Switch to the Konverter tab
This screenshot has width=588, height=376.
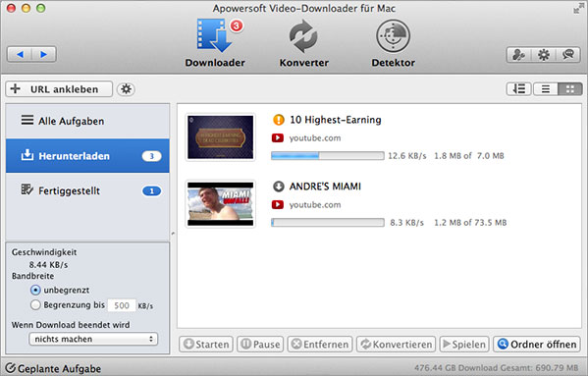[x=303, y=44]
